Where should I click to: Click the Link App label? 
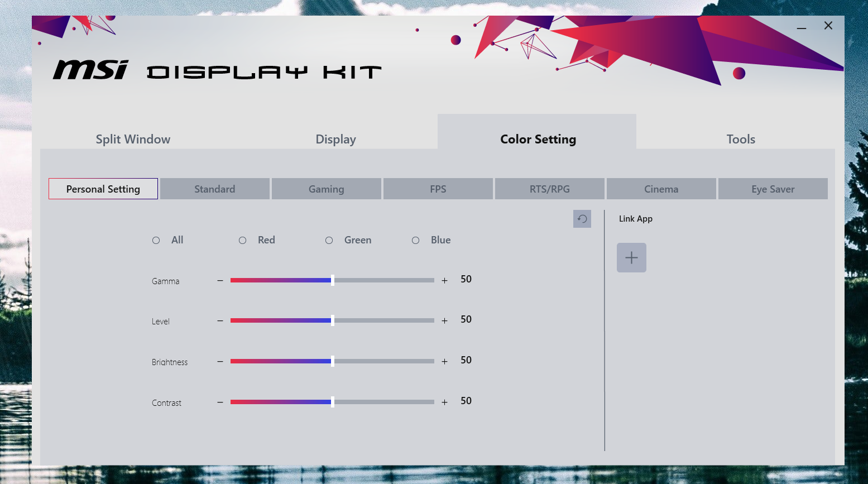636,219
